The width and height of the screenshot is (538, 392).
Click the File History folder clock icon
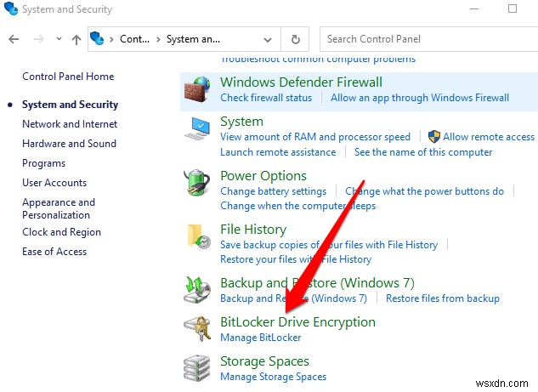point(199,236)
